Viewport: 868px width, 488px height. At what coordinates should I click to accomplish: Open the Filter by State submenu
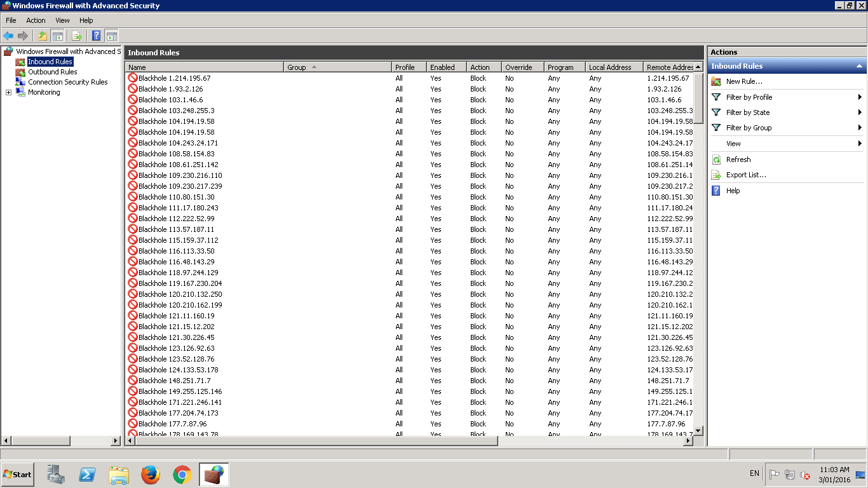click(x=787, y=112)
